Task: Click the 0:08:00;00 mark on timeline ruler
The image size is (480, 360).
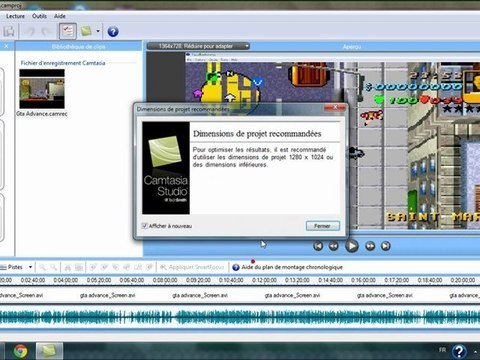Action: click(165, 280)
